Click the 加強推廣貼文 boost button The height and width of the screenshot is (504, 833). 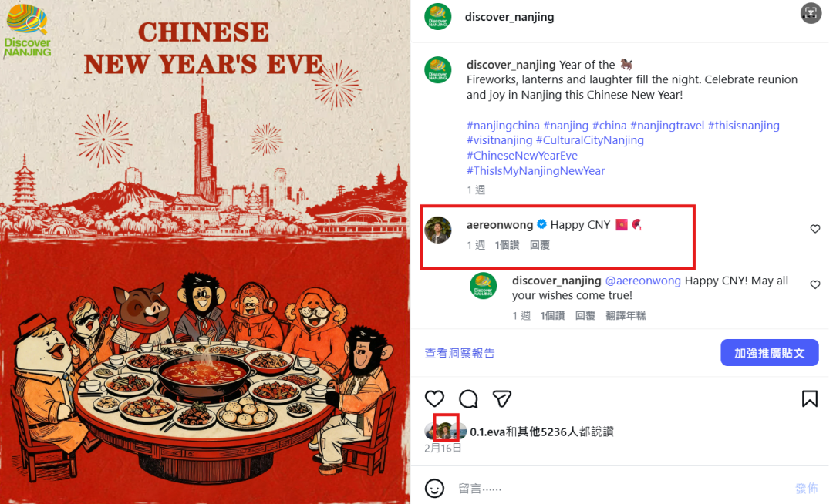tap(769, 353)
